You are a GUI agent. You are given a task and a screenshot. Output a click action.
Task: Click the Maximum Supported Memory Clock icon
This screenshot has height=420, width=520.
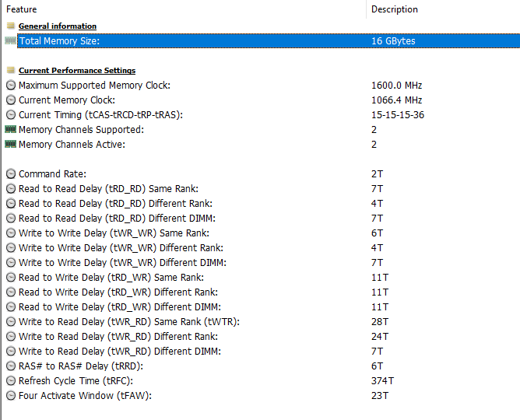tap(10, 85)
